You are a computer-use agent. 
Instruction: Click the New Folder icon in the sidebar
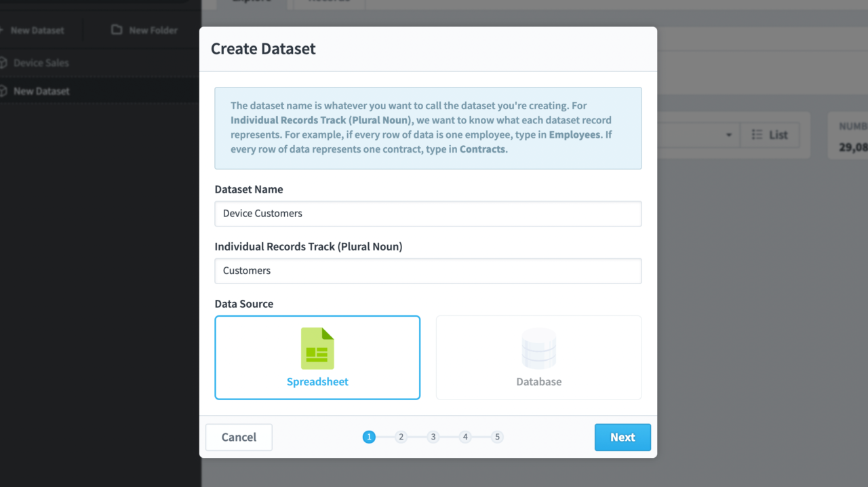coord(115,30)
